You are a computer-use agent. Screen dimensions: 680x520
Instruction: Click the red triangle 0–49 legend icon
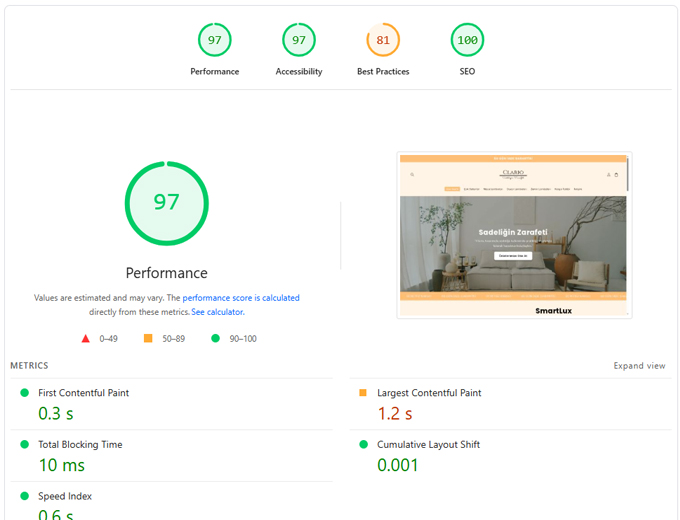coord(85,339)
